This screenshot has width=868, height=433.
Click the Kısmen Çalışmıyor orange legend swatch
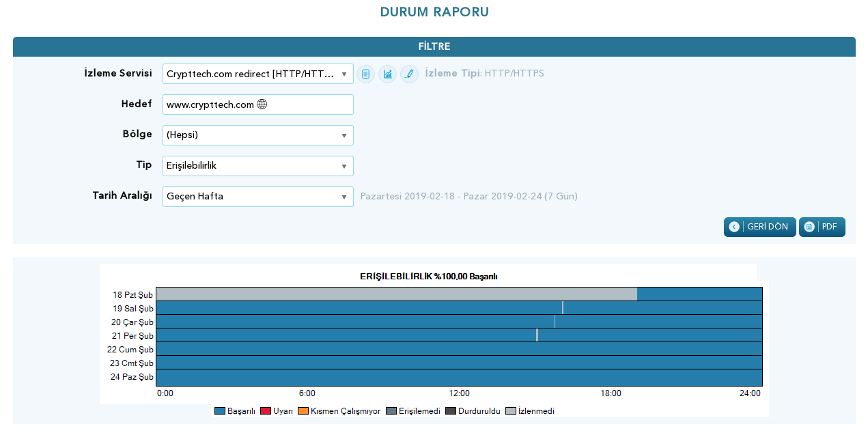click(x=303, y=411)
